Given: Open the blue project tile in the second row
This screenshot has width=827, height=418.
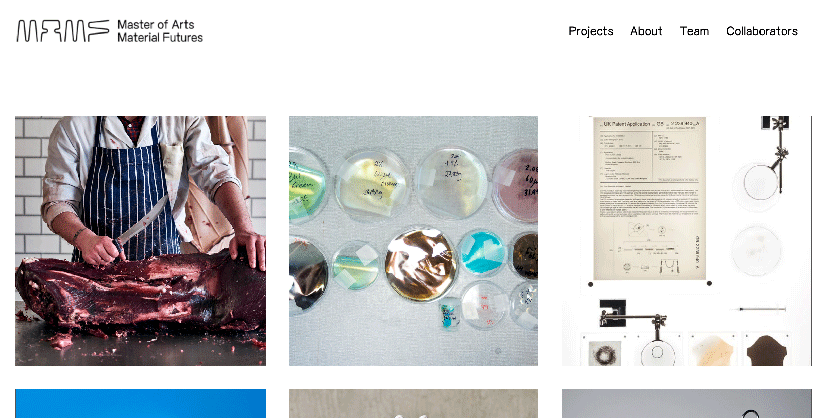Looking at the screenshot, I should click(x=140, y=404).
